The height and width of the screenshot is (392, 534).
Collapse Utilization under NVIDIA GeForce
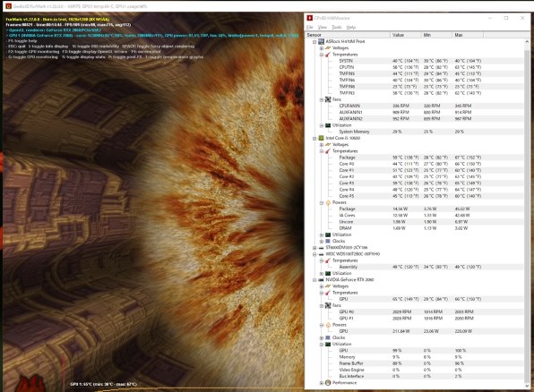(x=322, y=345)
